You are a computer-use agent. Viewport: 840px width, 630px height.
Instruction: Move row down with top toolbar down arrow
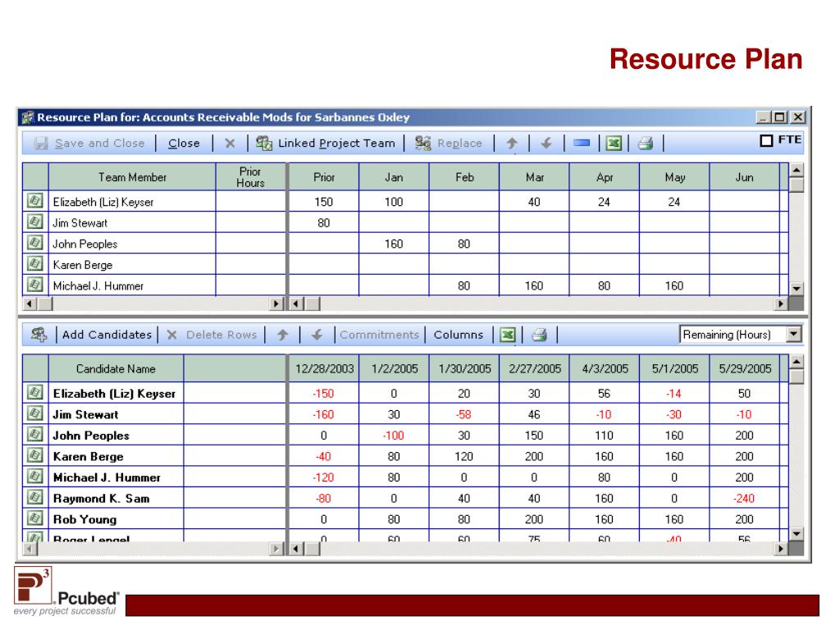(546, 143)
